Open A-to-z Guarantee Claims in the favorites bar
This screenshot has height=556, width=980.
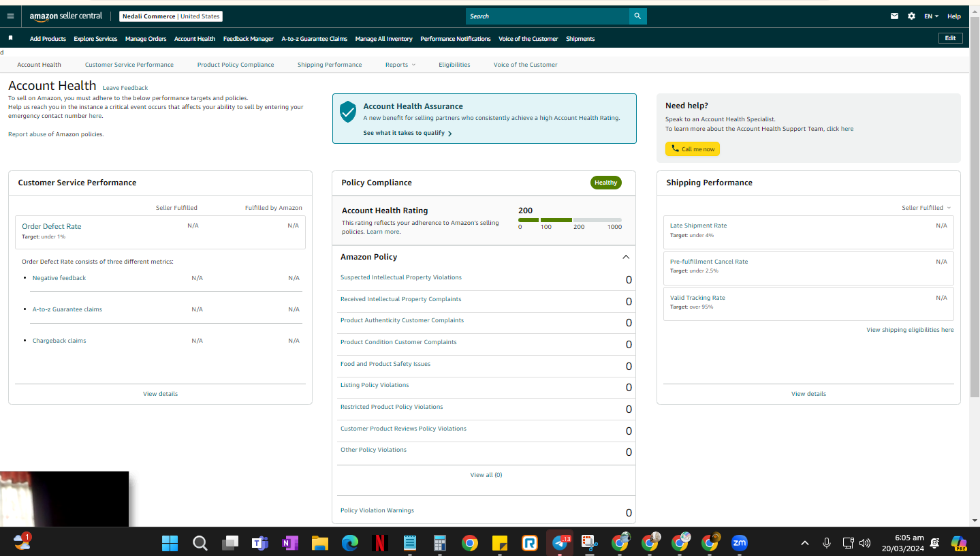[315, 39]
